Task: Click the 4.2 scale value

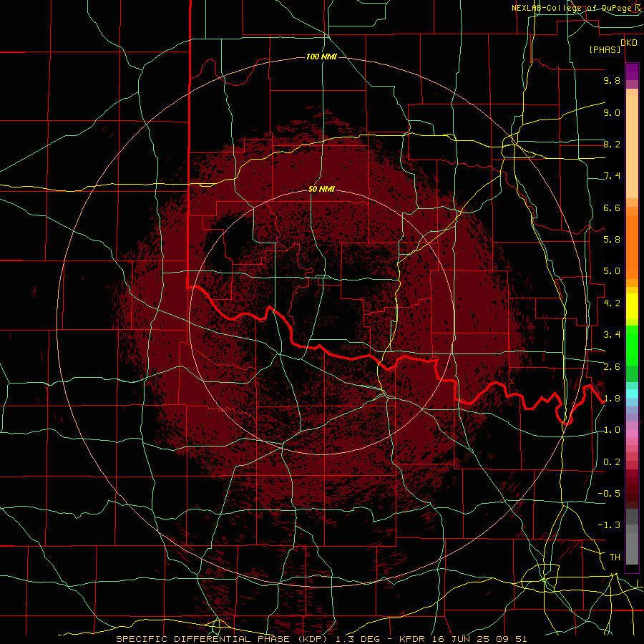Action: click(612, 303)
